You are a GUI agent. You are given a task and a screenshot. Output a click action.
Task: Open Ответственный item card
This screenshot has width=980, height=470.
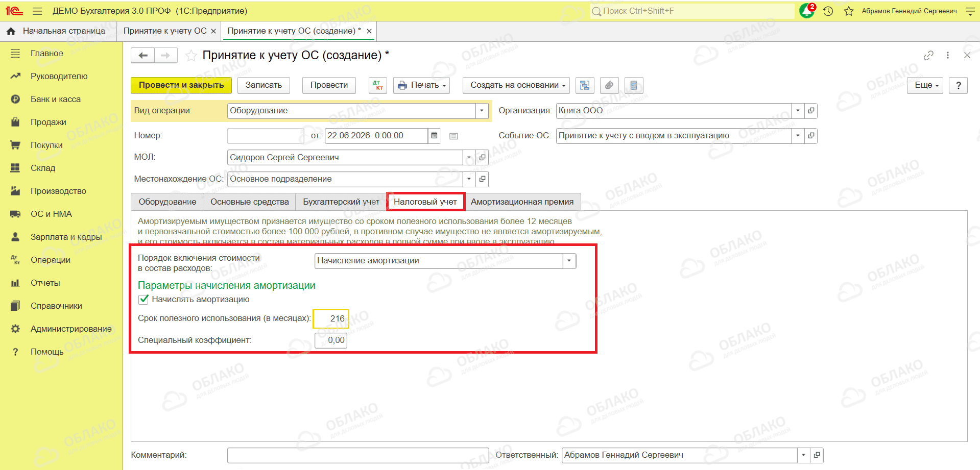pyautogui.click(x=817, y=455)
